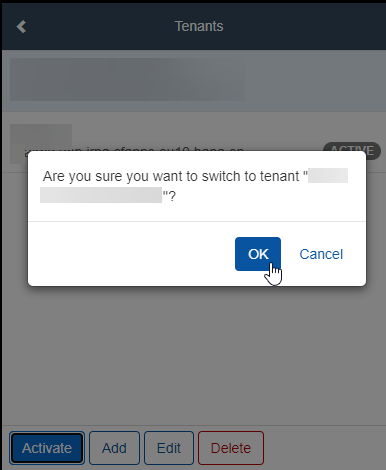The height and width of the screenshot is (470, 386).
Task: Click the question mark ending the message
Action: (x=172, y=196)
